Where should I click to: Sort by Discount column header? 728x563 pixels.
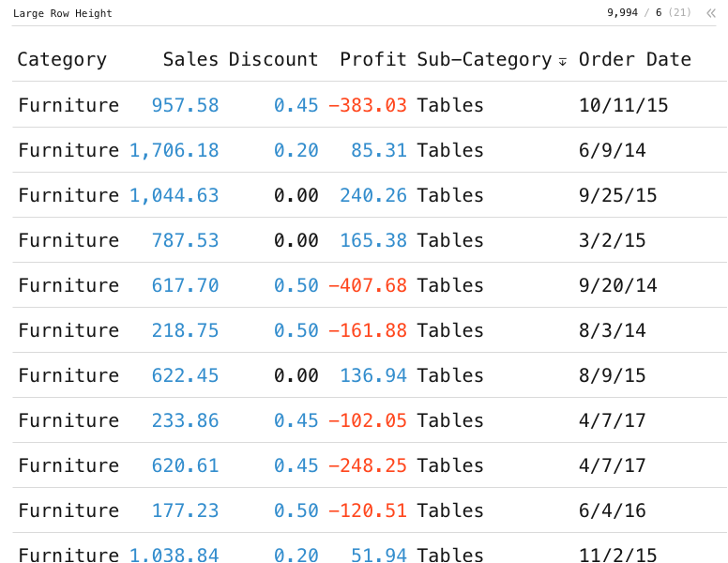[x=273, y=59]
